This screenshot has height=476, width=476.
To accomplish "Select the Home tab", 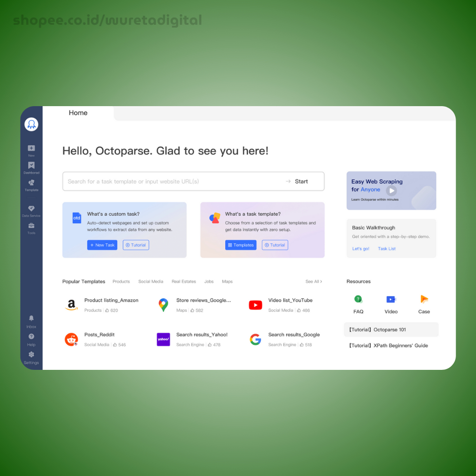I will pos(78,113).
